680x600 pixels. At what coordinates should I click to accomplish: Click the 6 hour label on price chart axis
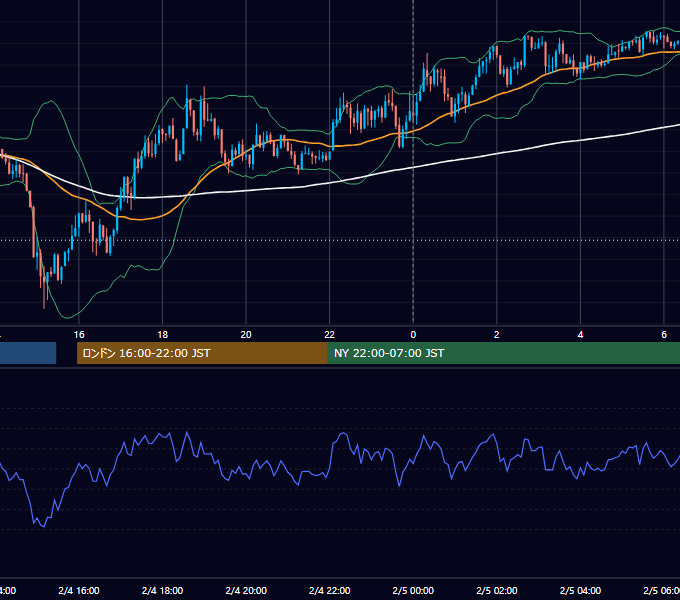click(664, 335)
